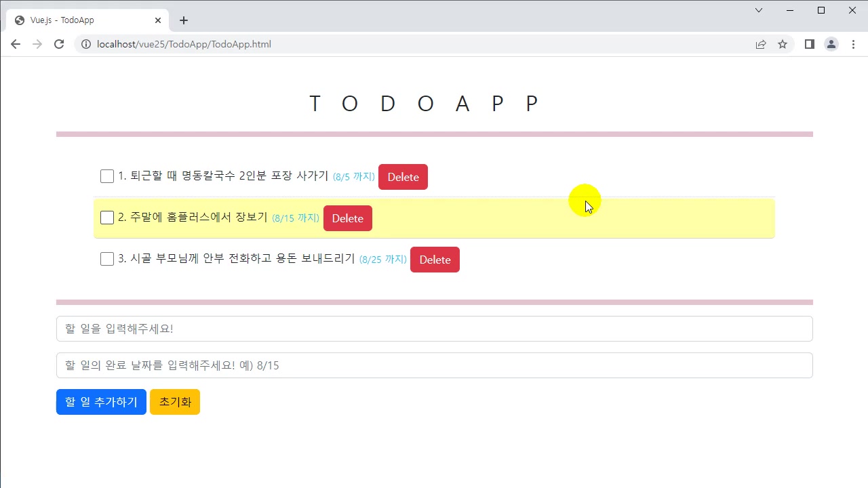The height and width of the screenshot is (488, 868).
Task: Click the browser profile avatar icon
Action: (x=831, y=44)
